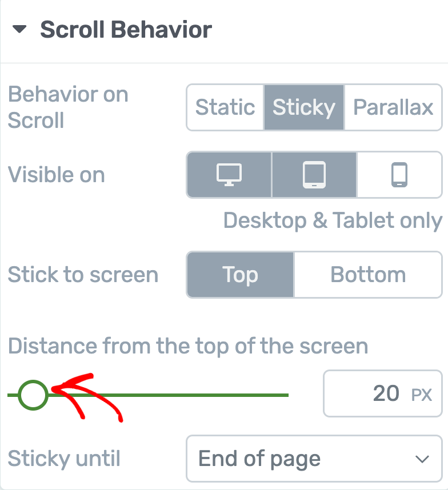Click the Desktop & Tablet only text
The width and height of the screenshot is (448, 490).
click(x=333, y=220)
